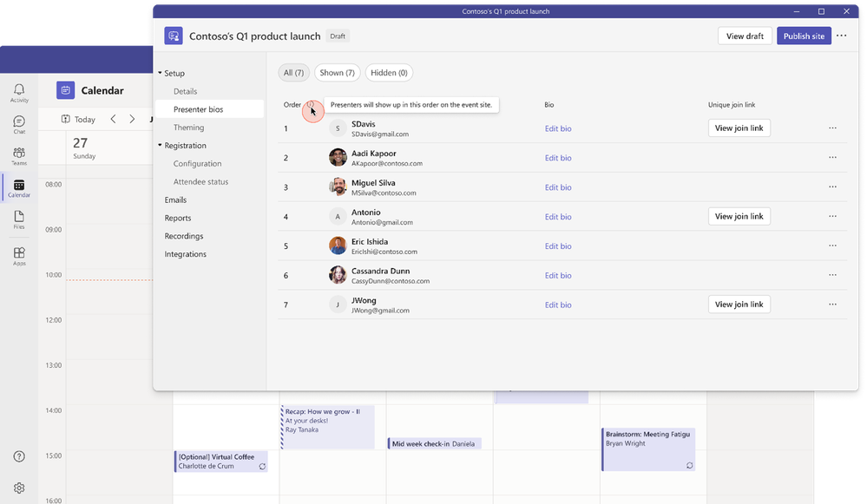Click the Publish site button
Screen dimensions: 867x504
coord(804,36)
